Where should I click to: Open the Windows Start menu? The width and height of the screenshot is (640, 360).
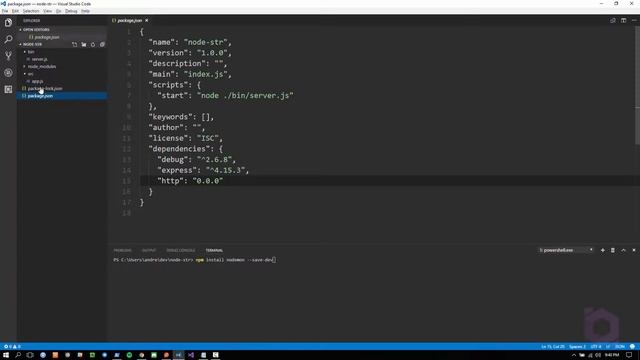(x=6, y=355)
